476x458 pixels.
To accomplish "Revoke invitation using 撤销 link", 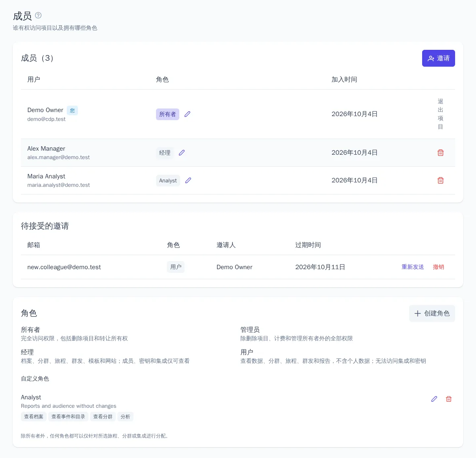I will [438, 267].
